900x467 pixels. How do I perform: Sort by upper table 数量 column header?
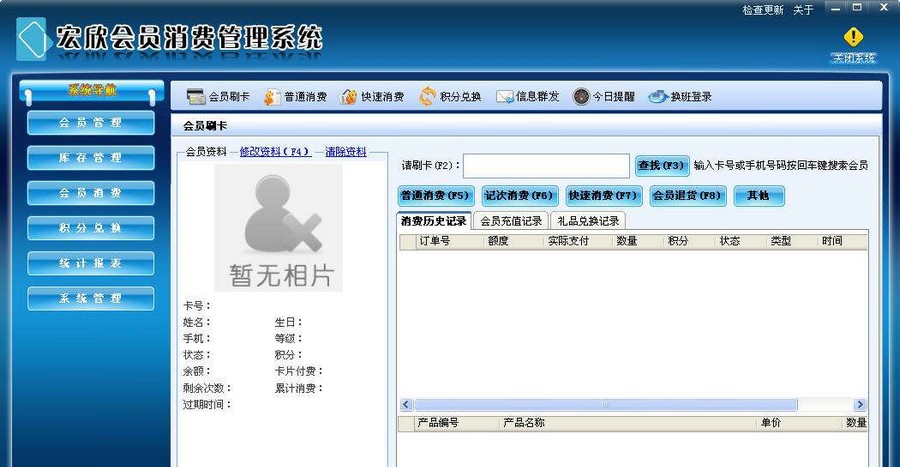pyautogui.click(x=639, y=241)
